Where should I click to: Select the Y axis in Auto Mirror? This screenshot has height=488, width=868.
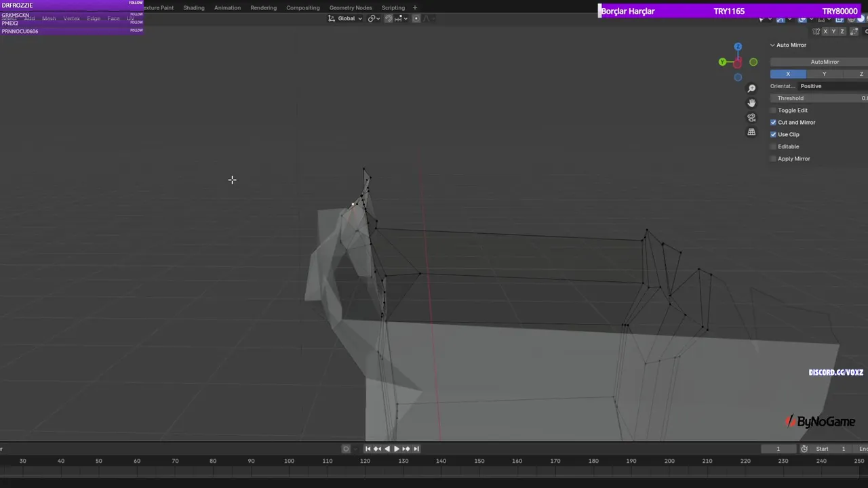tap(825, 74)
